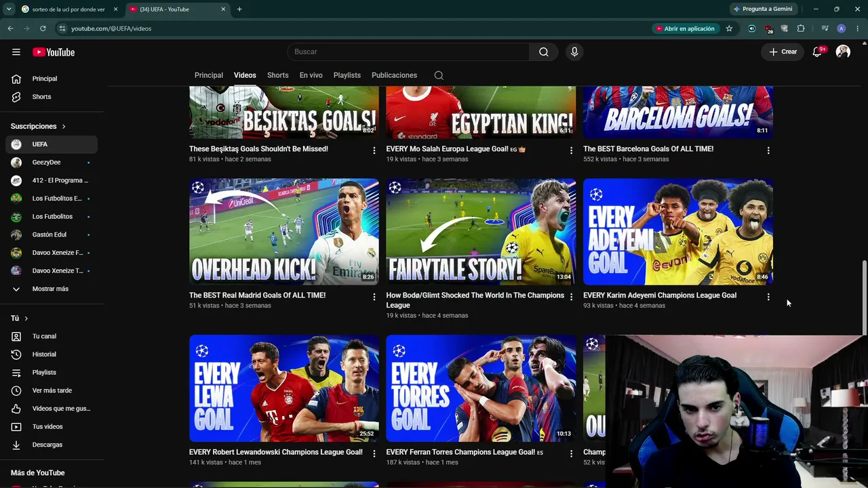Open the GeezyDee subscription
The image size is (868, 488).
point(52,163)
